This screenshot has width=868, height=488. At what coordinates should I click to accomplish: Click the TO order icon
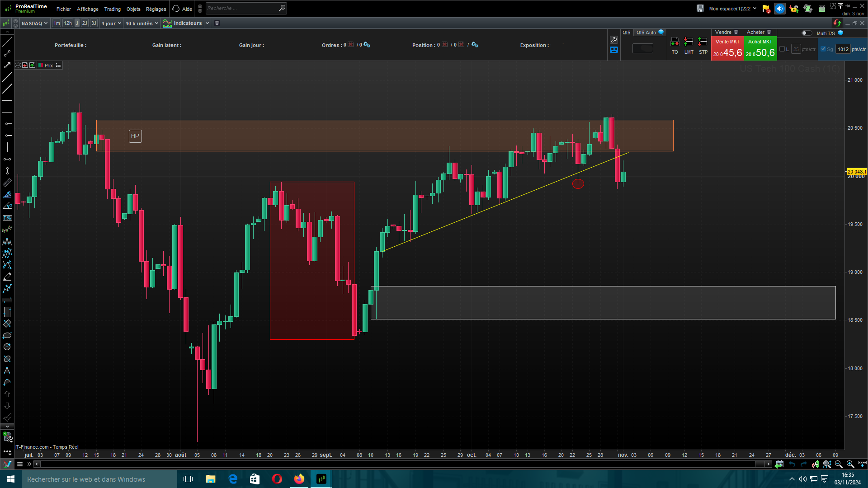[675, 42]
